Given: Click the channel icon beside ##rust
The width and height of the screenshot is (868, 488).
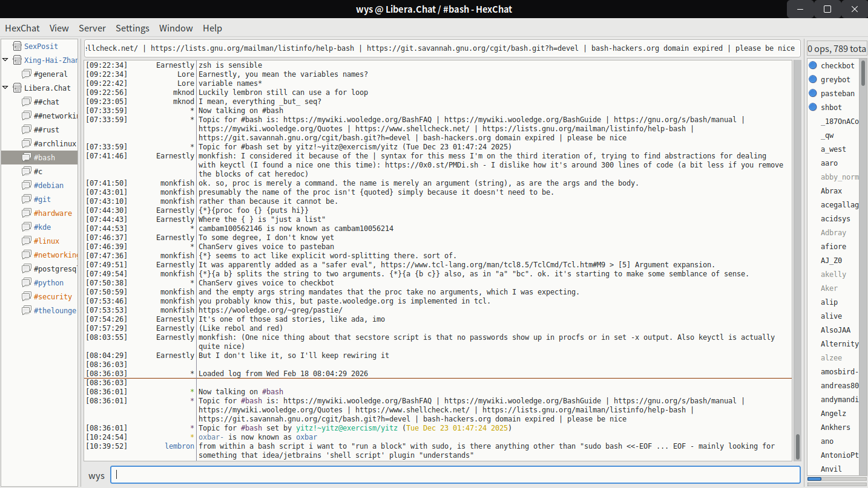Looking at the screenshot, I should (26, 130).
